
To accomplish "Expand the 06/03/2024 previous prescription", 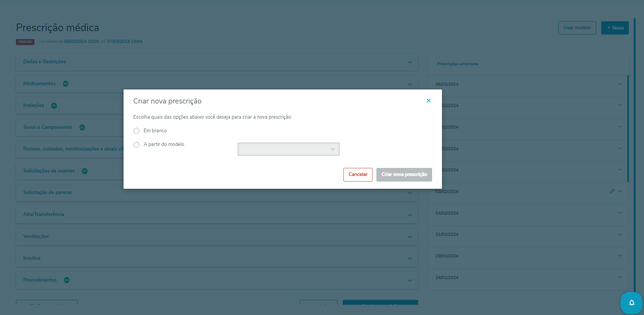I will [620, 84].
